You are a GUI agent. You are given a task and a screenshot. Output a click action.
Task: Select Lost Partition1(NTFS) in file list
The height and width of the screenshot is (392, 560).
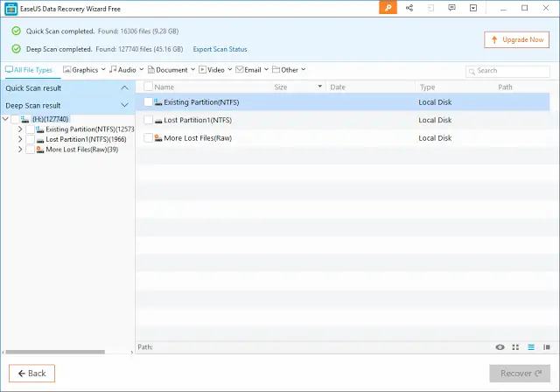[342, 120]
